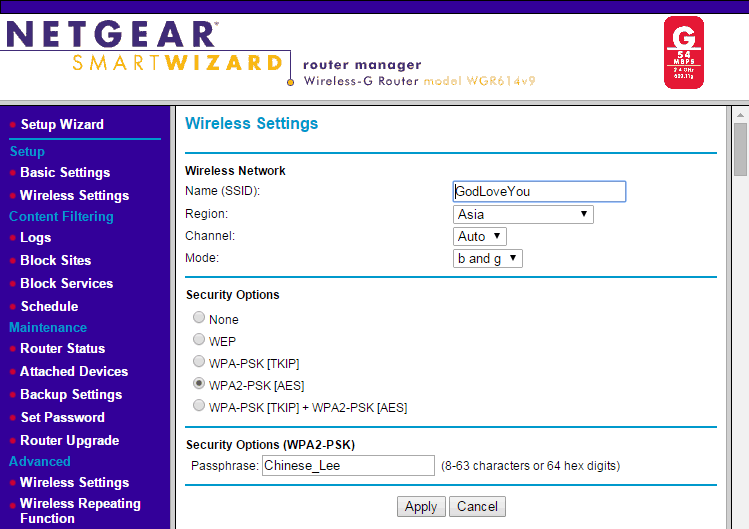
Task: Open the Mode dropdown showing b and g
Action: pos(488,258)
